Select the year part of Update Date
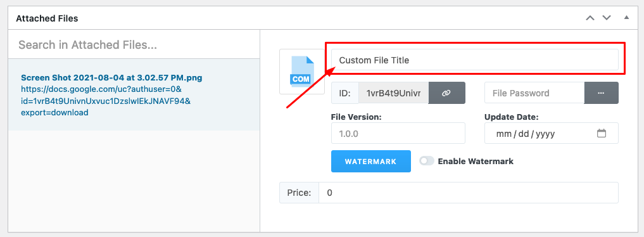The height and width of the screenshot is (237, 644). (x=546, y=134)
